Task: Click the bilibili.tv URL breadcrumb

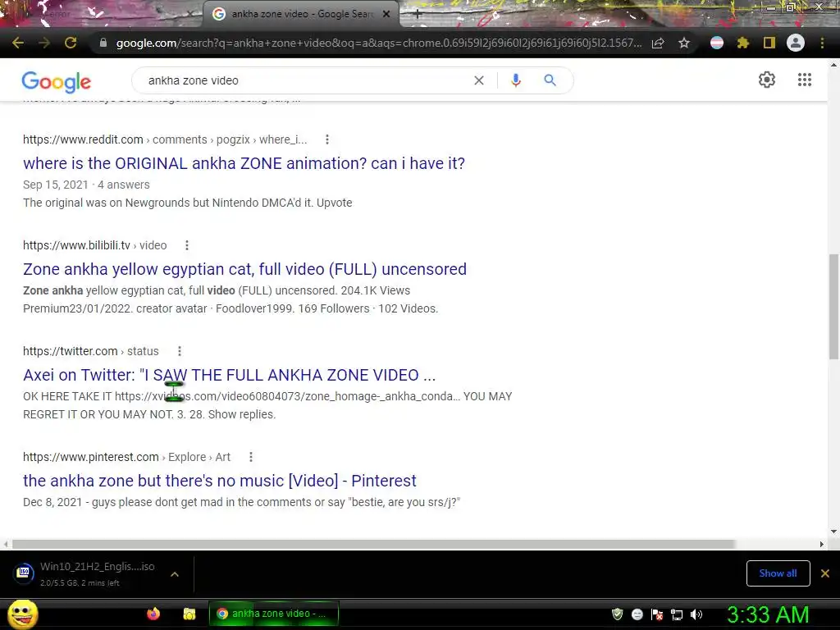Action: [95, 245]
